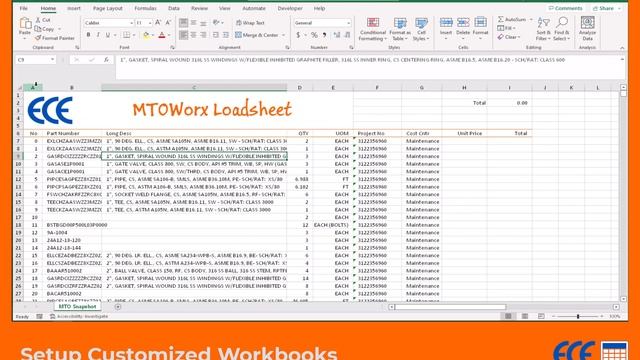Screen dimensions: 640x360
Task: Switch to the Page Layout tab
Action: pyautogui.click(x=108, y=8)
